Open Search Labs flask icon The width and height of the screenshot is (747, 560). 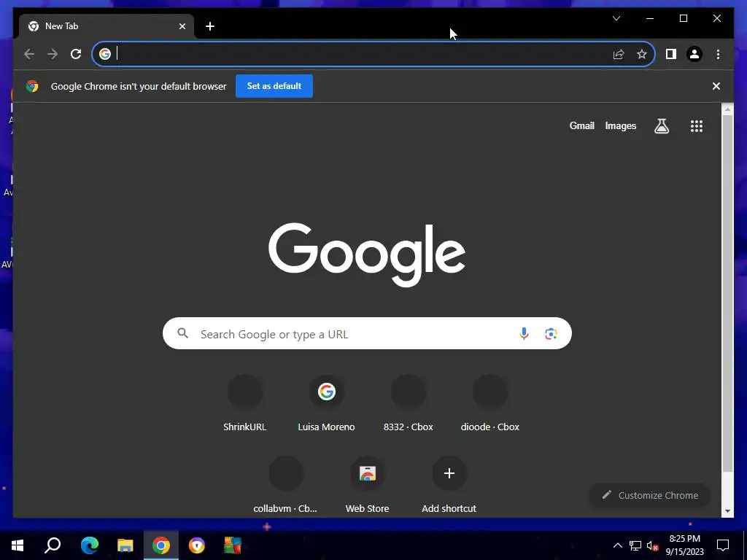[661, 125]
